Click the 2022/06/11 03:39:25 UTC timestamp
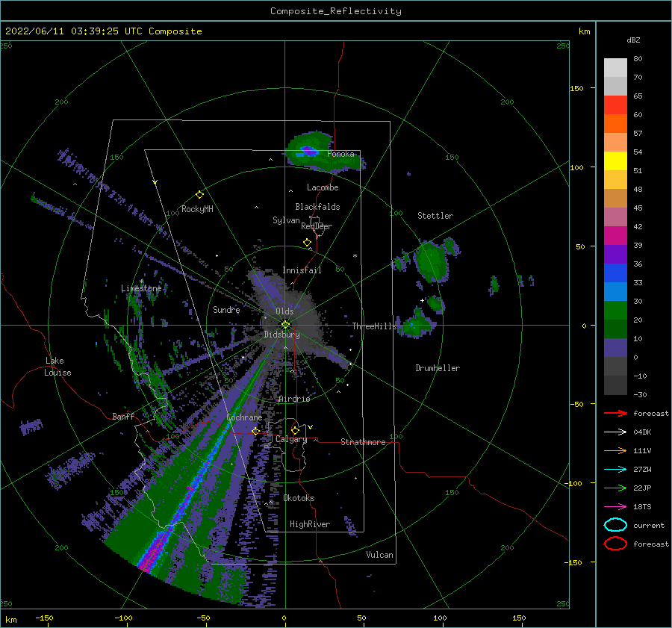This screenshot has height=628, width=672. click(103, 31)
